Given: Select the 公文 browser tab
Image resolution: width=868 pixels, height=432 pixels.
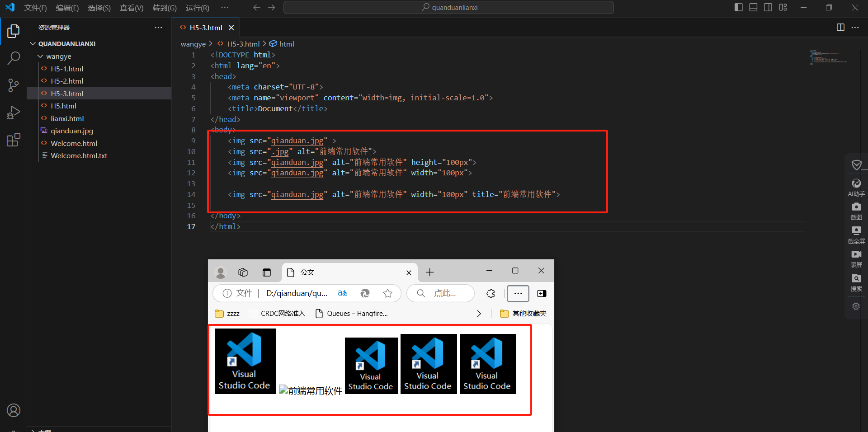Looking at the screenshot, I should (349, 272).
